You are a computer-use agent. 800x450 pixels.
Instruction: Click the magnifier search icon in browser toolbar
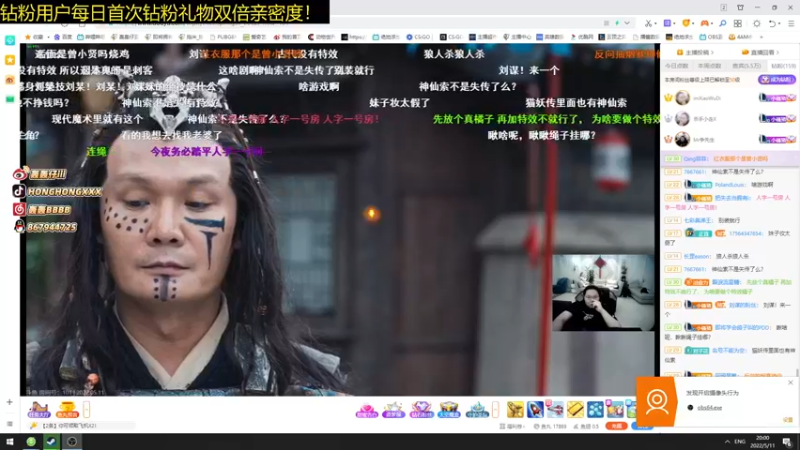[x=722, y=23]
